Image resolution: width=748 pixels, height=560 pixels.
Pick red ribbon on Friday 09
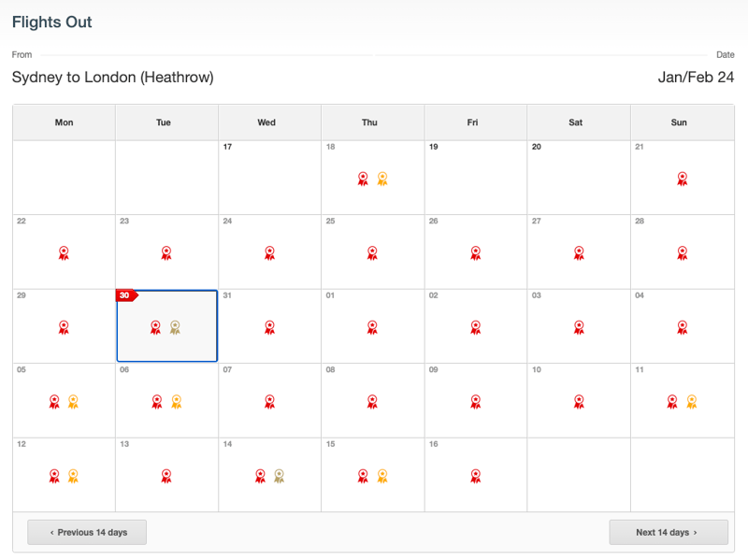476,402
